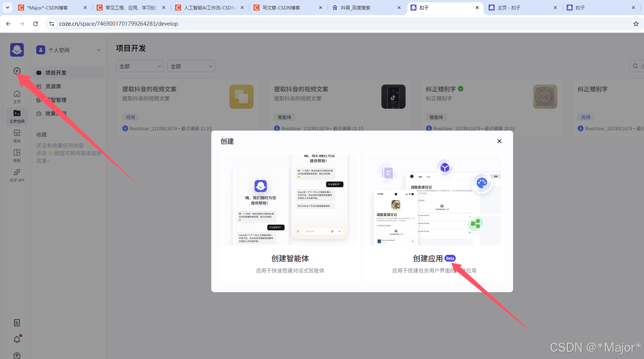Click the plus create icon in sidebar
Screen dimensions: 644x359
pos(17,71)
